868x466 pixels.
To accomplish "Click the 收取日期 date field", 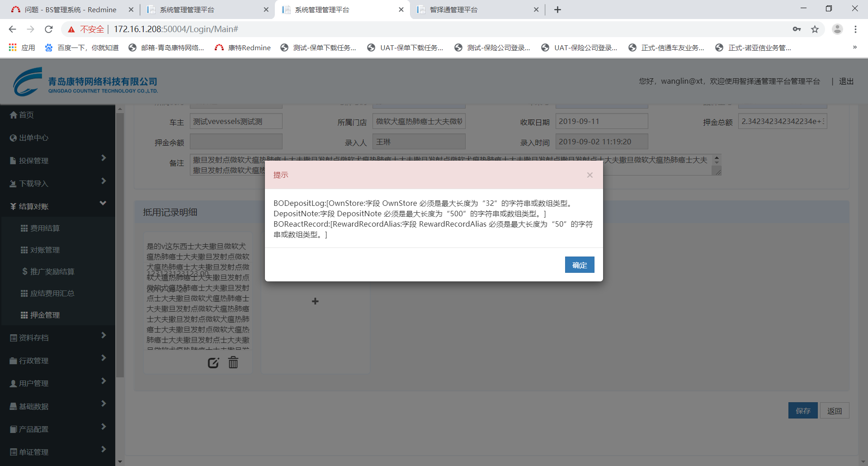I will [x=602, y=121].
